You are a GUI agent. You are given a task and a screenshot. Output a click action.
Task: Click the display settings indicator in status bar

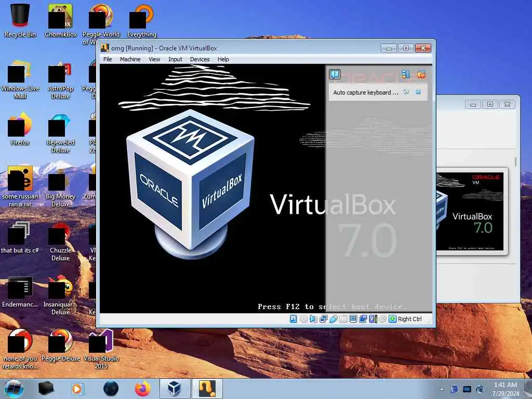point(353,319)
